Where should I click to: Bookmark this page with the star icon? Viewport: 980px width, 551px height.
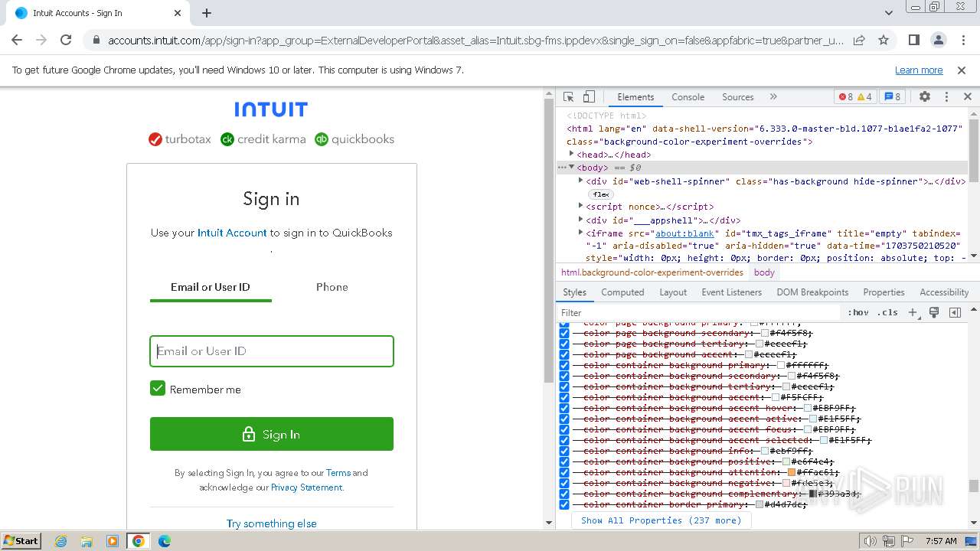[884, 40]
